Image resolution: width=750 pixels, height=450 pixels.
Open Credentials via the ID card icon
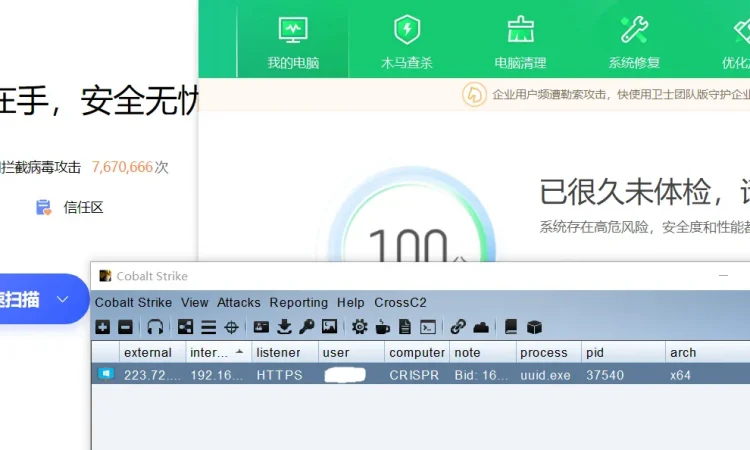tap(261, 327)
